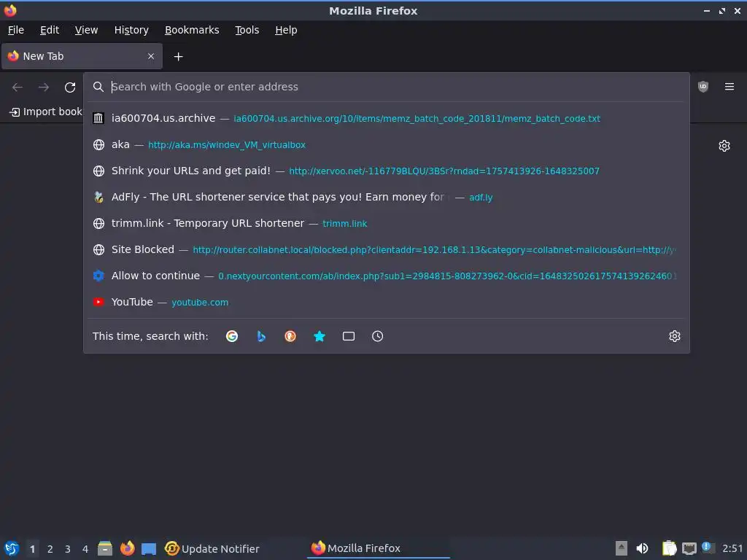Open Shrink your URLs and get paid suggestion
The width and height of the screenshot is (747, 560).
pos(387,171)
